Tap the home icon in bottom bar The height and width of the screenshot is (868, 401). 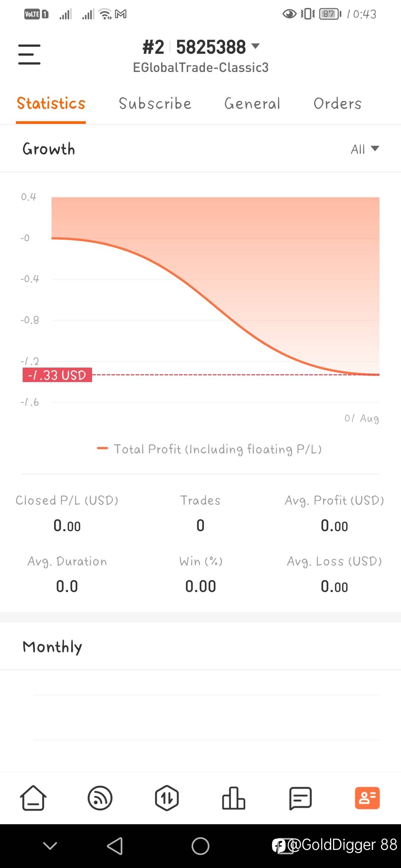(x=33, y=798)
